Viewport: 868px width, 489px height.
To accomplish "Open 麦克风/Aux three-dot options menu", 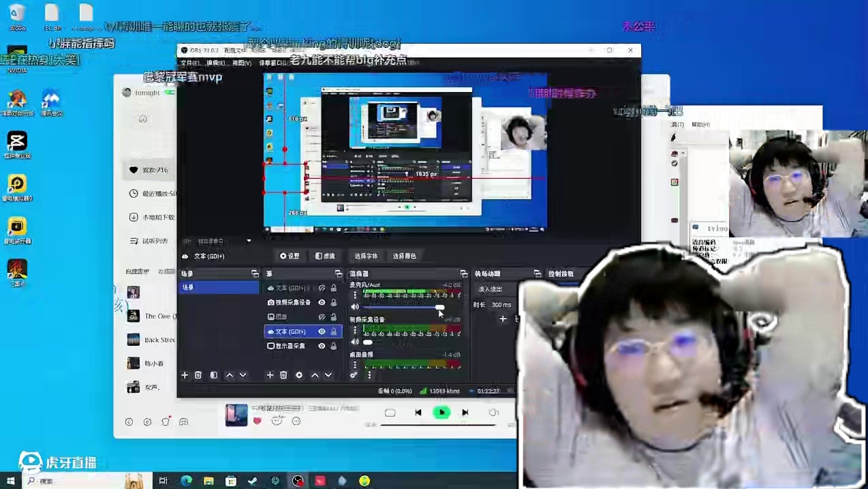I will 354,295.
